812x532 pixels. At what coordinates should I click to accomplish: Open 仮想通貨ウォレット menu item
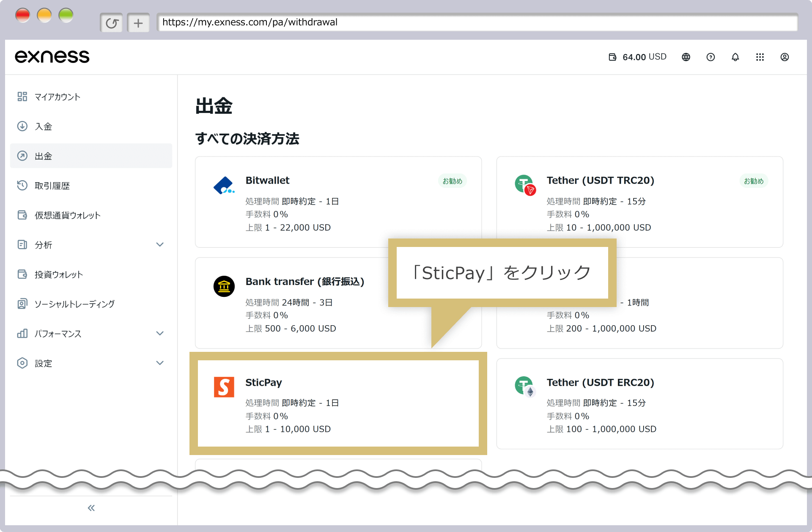point(91,215)
